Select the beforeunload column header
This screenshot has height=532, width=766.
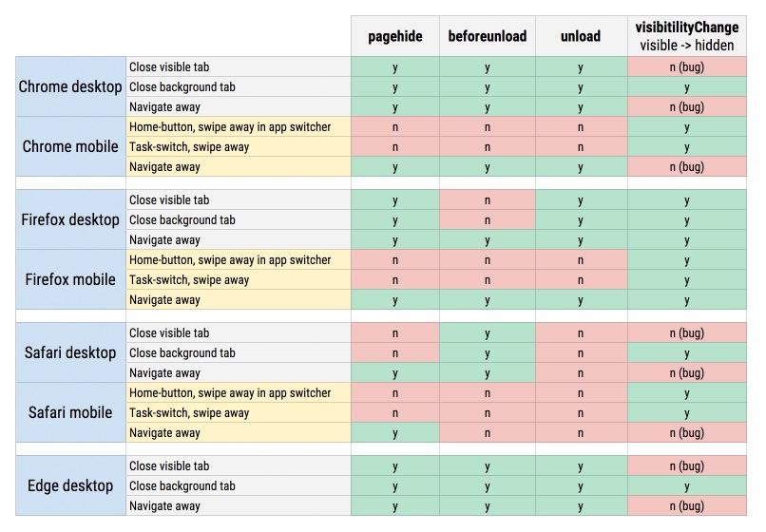click(x=487, y=36)
